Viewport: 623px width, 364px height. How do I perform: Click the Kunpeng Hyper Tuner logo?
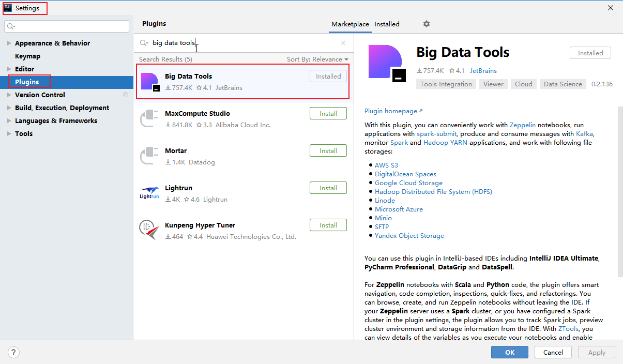point(149,230)
